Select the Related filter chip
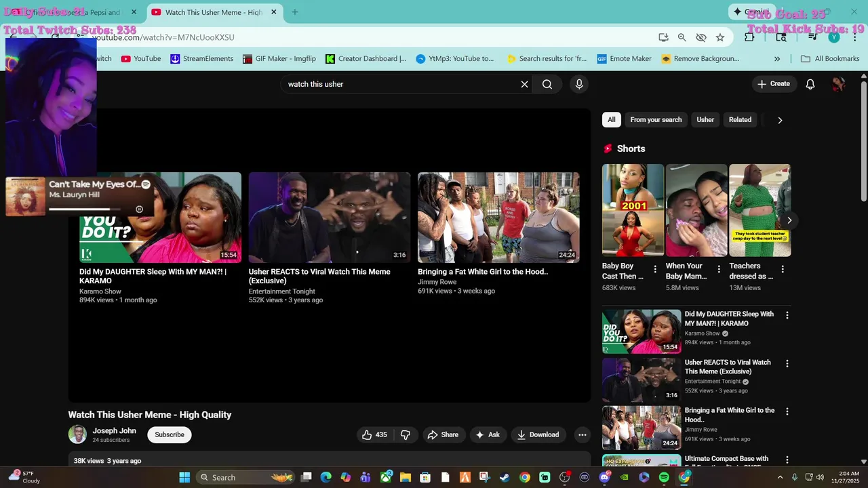Screen dimensions: 868x488 pos(740,120)
